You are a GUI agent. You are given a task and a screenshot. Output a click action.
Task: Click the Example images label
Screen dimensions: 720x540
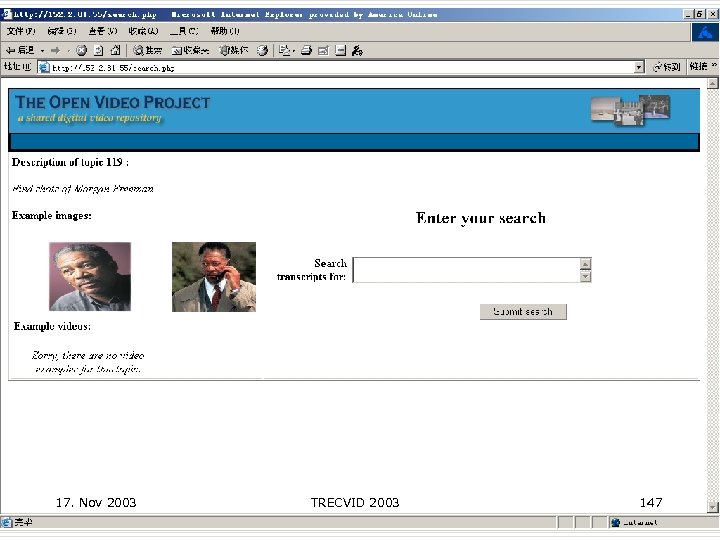51,215
